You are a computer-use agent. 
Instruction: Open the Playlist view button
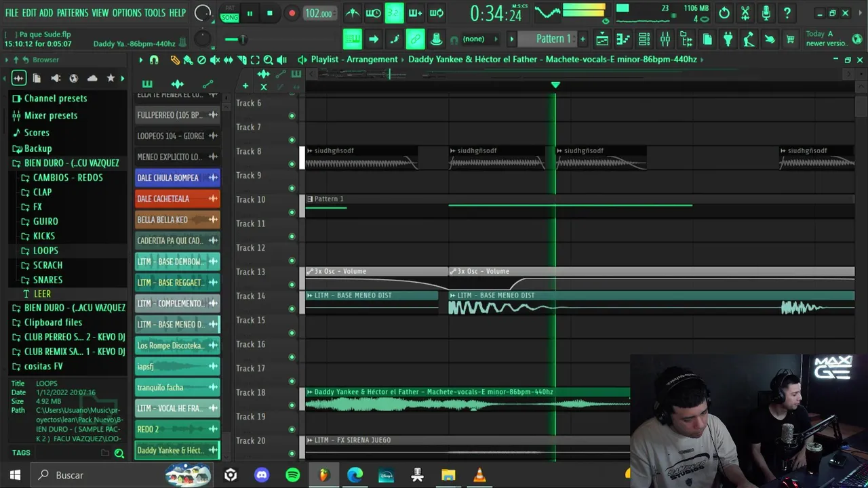[x=602, y=39]
